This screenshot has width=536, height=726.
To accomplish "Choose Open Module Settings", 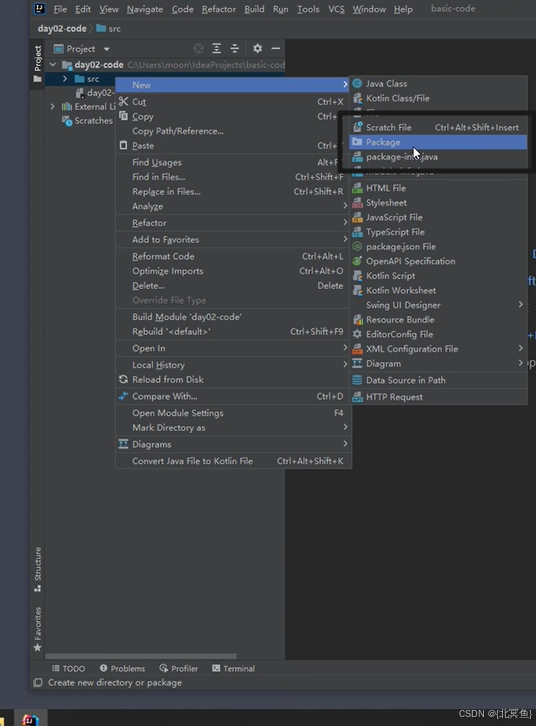I will (x=232, y=413).
